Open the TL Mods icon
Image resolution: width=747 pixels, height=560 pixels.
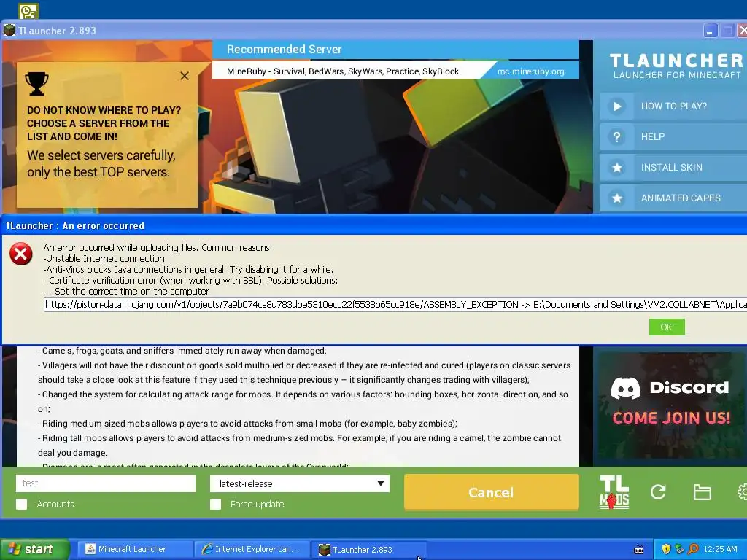614,492
